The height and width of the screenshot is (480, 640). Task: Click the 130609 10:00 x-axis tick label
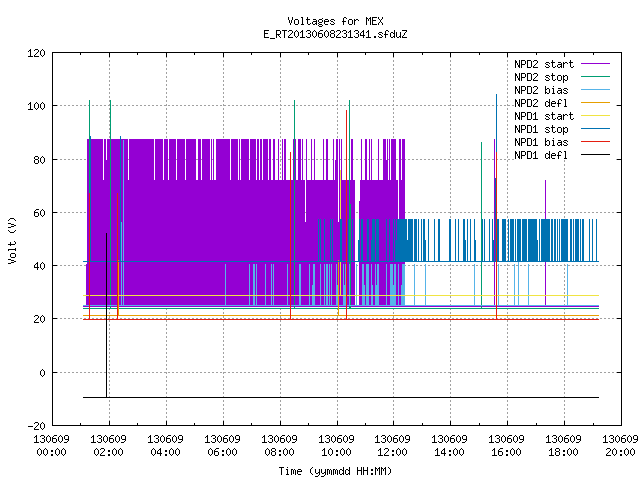pos(336,446)
